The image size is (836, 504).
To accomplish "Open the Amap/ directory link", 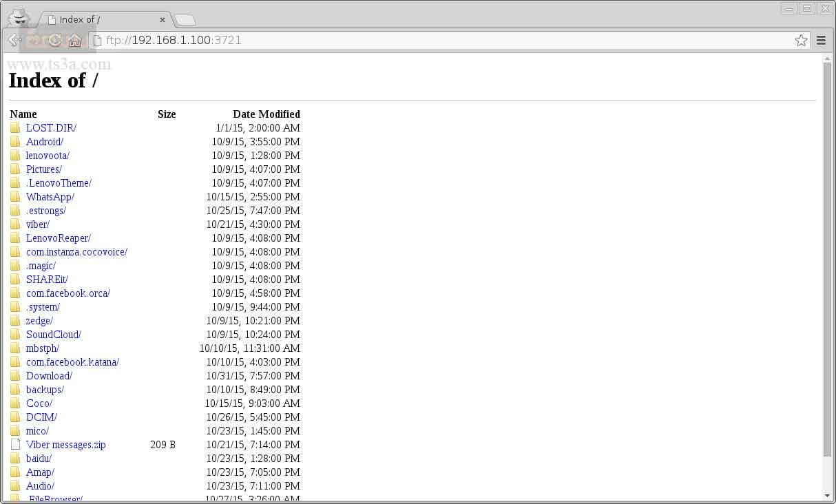I will (40, 472).
